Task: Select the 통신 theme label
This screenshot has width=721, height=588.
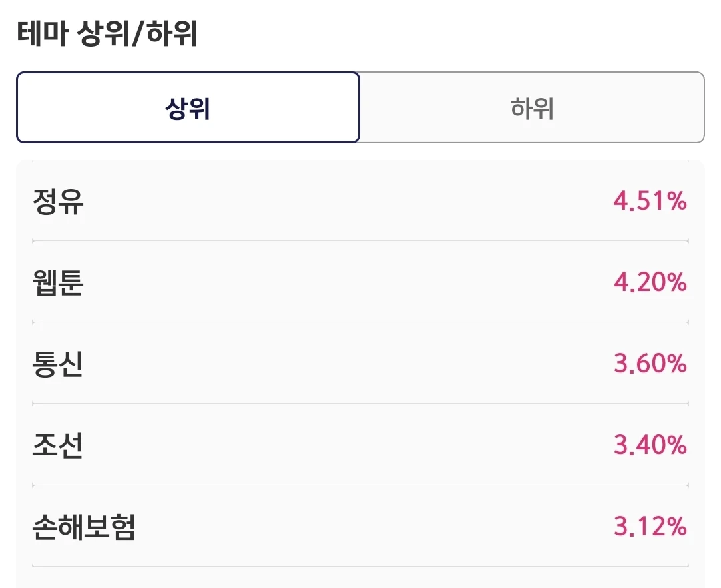Action: [x=58, y=364]
